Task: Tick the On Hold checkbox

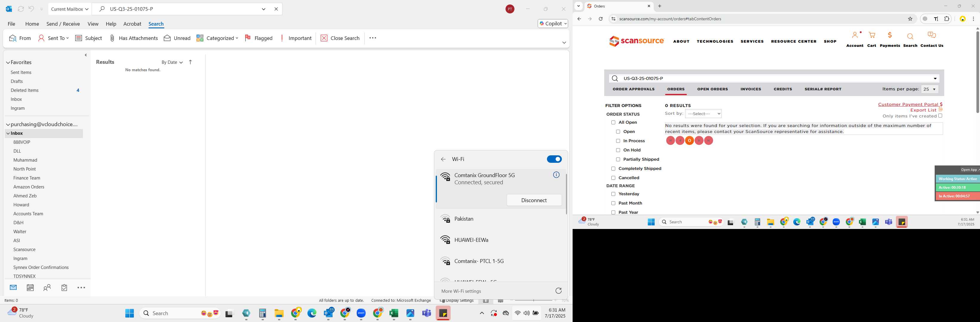Action: click(x=618, y=150)
